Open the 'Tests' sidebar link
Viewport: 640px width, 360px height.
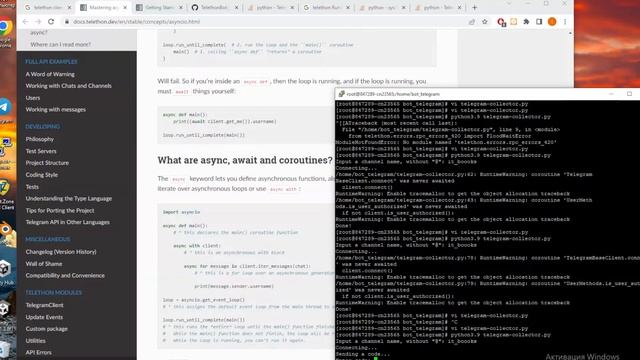(32, 187)
